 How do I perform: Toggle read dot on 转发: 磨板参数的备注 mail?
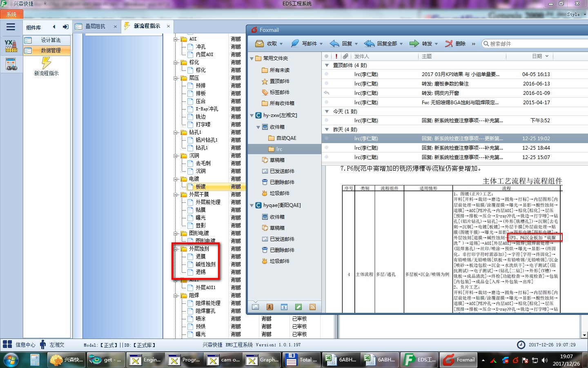(x=327, y=84)
